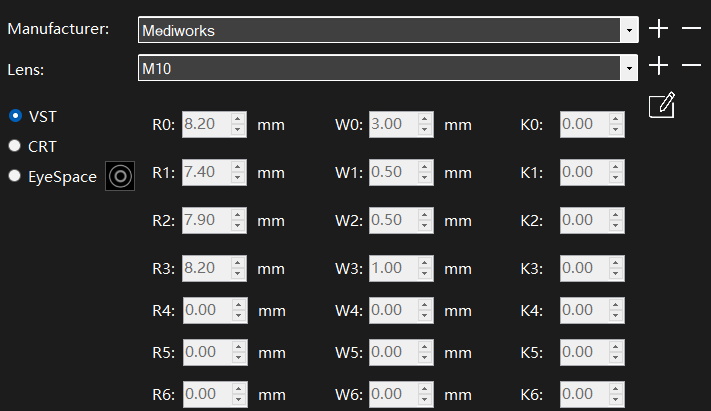
Task: Select the CRT radio button
Action: 15,146
